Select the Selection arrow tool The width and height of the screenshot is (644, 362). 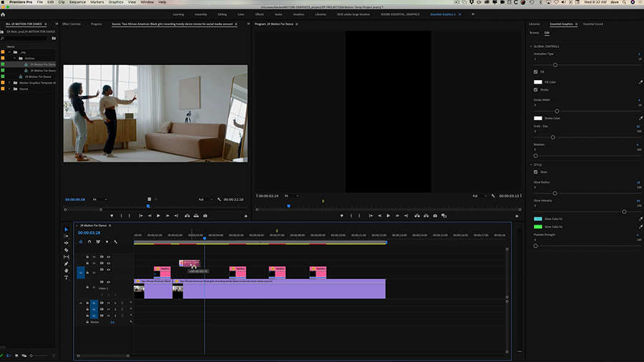66,230
